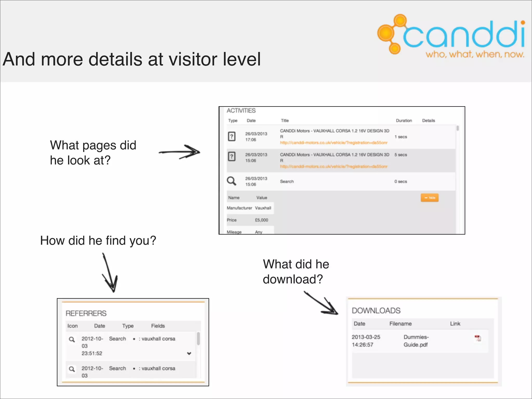The height and width of the screenshot is (399, 532).
Task: Click the Name column header in search details
Action: [x=234, y=198]
